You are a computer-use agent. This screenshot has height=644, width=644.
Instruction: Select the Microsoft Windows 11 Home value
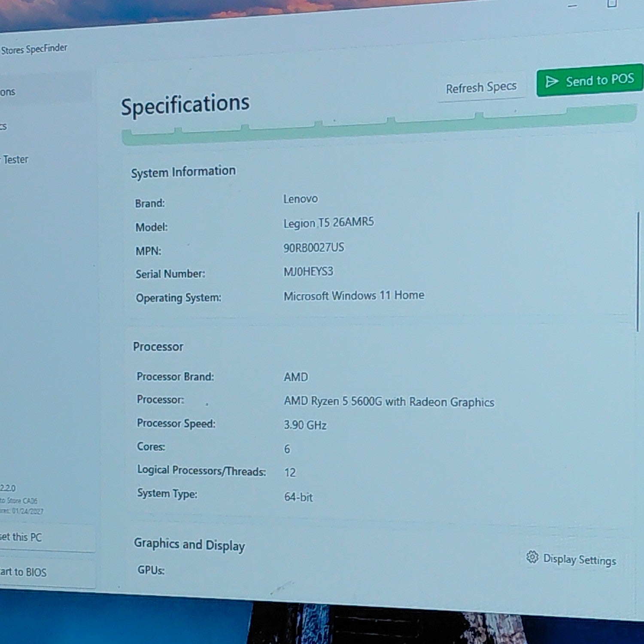pos(354,295)
